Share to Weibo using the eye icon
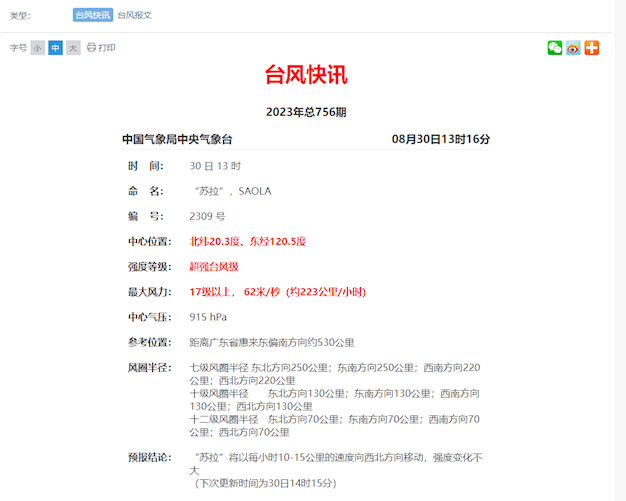This screenshot has width=626, height=501. tap(573, 48)
